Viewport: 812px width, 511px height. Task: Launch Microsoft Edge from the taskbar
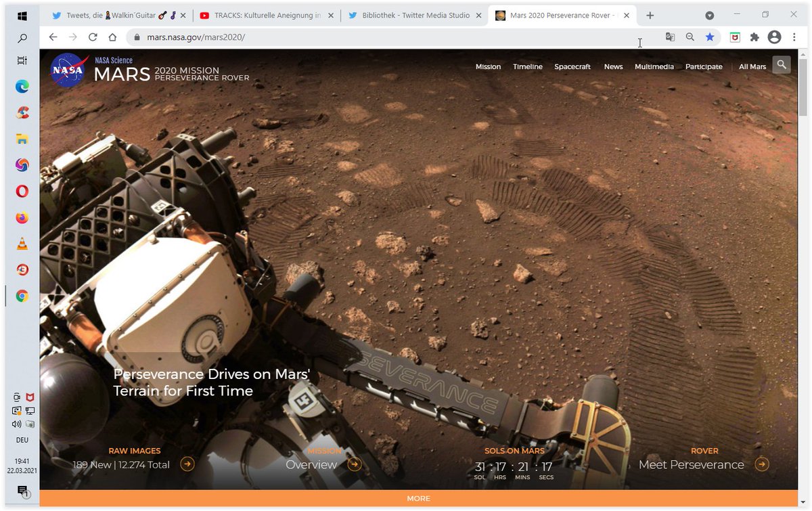tap(22, 86)
